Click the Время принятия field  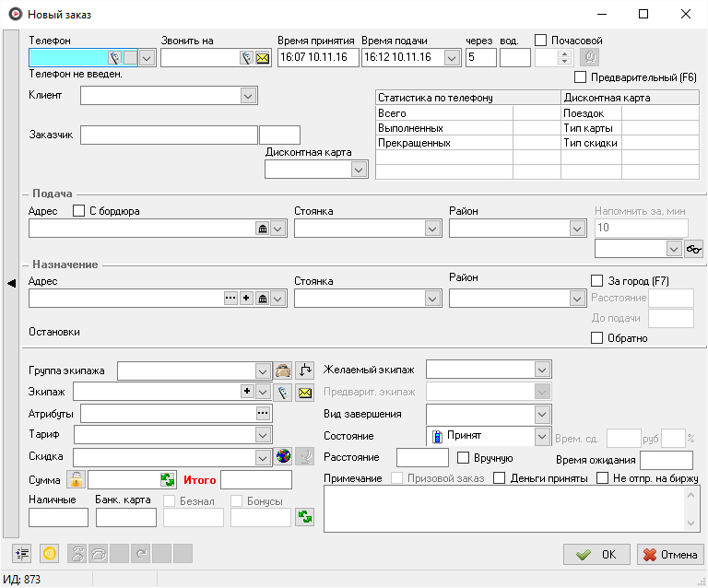[318, 57]
